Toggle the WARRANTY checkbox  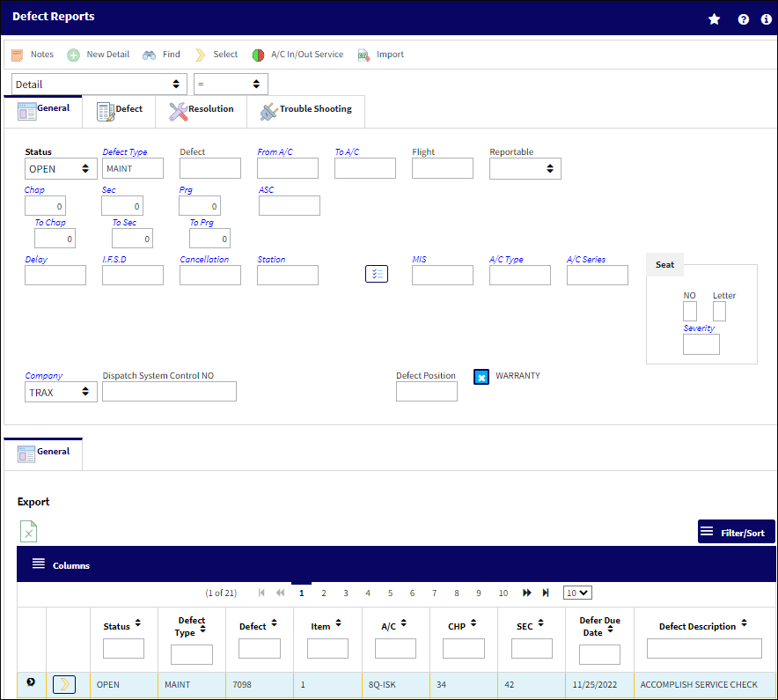coord(481,377)
